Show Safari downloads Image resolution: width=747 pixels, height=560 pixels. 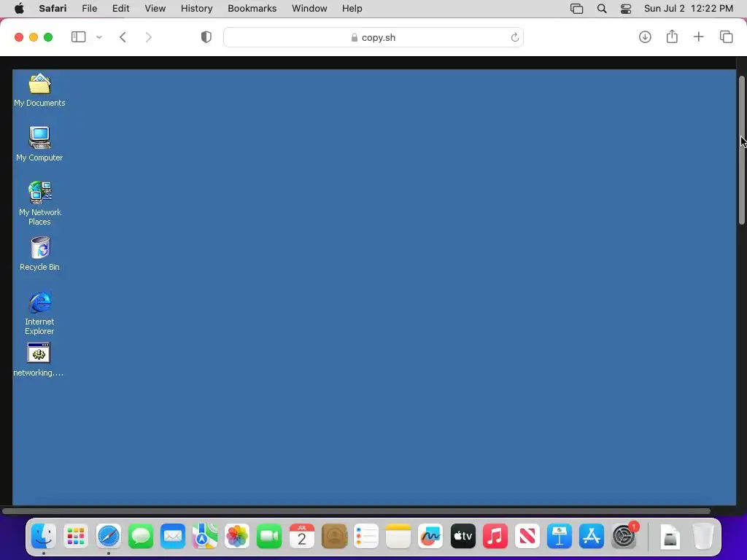(x=645, y=36)
